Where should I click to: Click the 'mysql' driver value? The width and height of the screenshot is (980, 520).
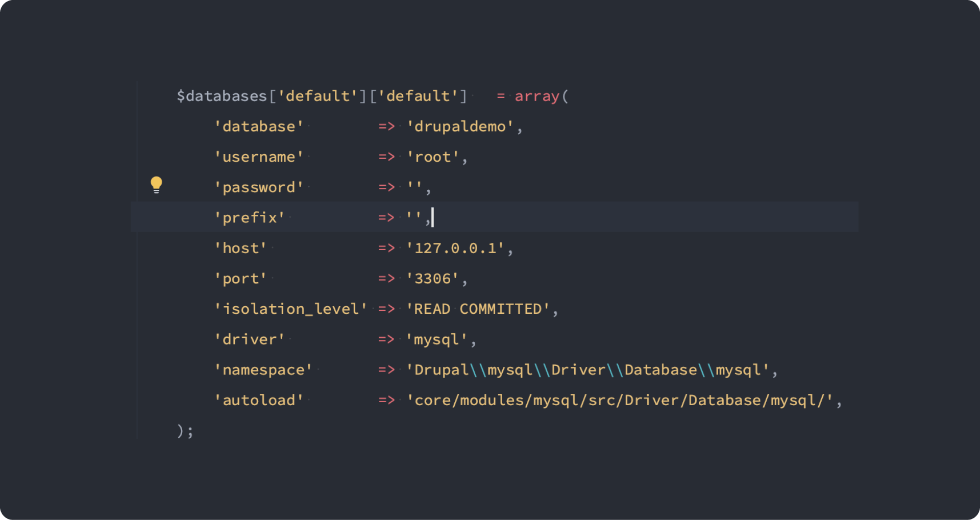tap(437, 339)
